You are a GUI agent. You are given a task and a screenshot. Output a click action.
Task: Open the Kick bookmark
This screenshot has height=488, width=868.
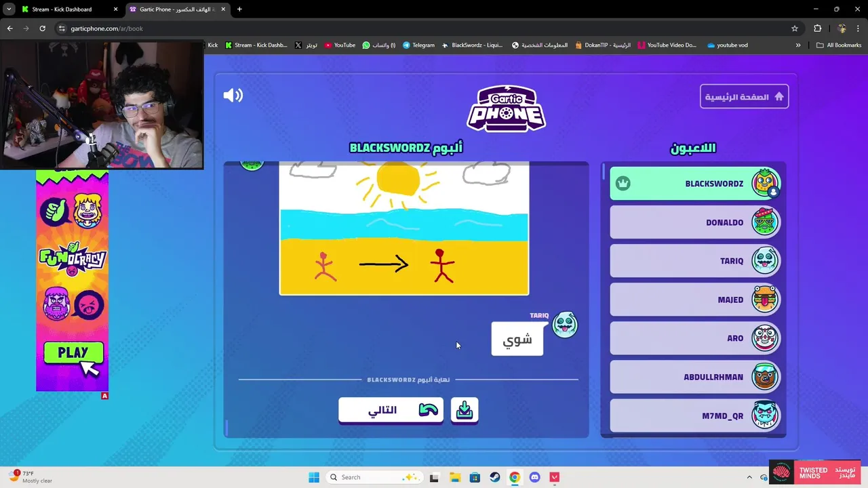pos(212,45)
